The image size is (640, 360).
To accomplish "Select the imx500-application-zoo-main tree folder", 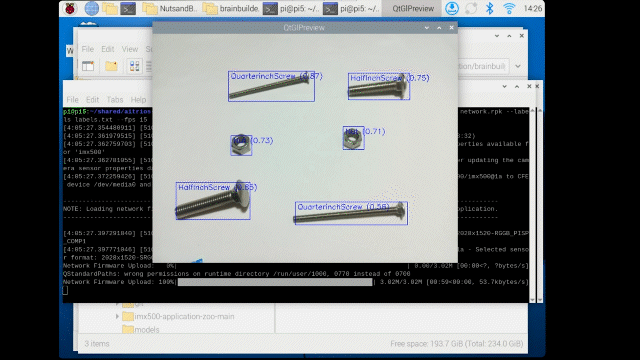I will tap(178, 316).
